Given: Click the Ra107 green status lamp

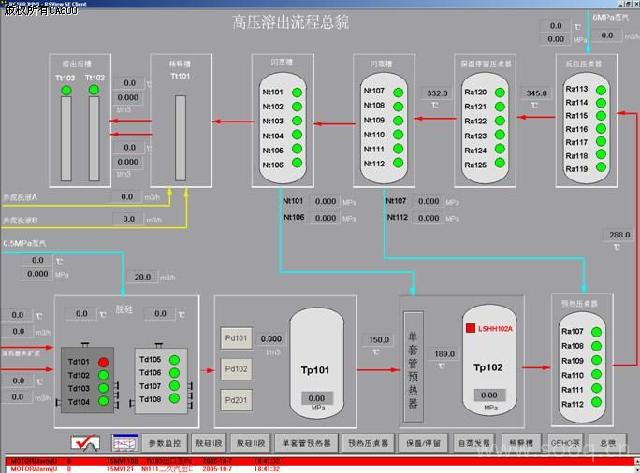Looking at the screenshot, I should [601, 333].
